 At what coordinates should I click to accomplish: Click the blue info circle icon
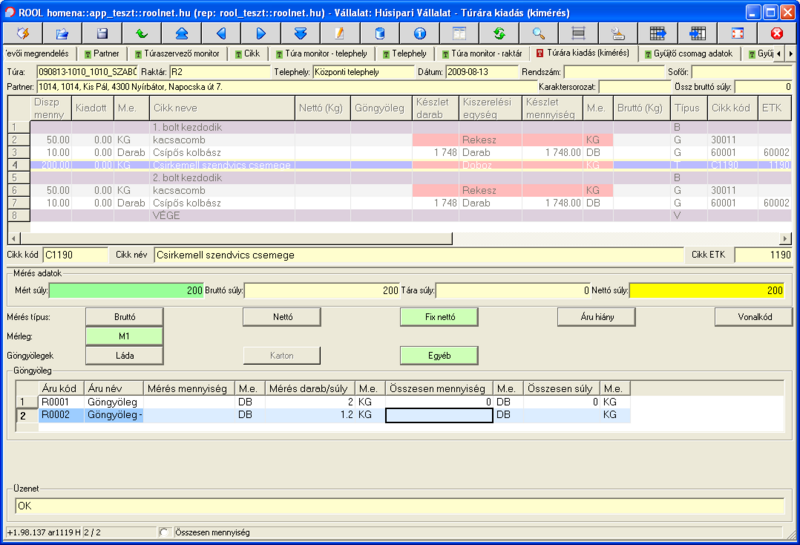[x=420, y=34]
